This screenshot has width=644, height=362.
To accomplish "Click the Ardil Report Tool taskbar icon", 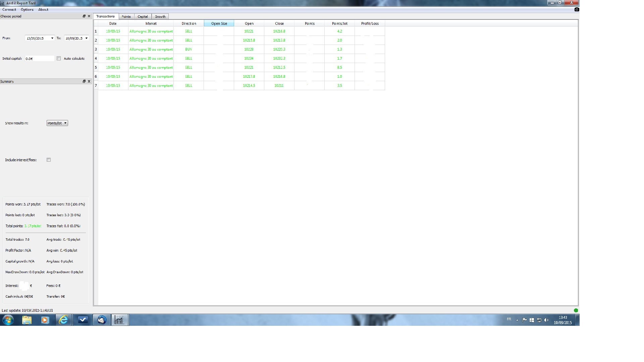I will pyautogui.click(x=120, y=320).
